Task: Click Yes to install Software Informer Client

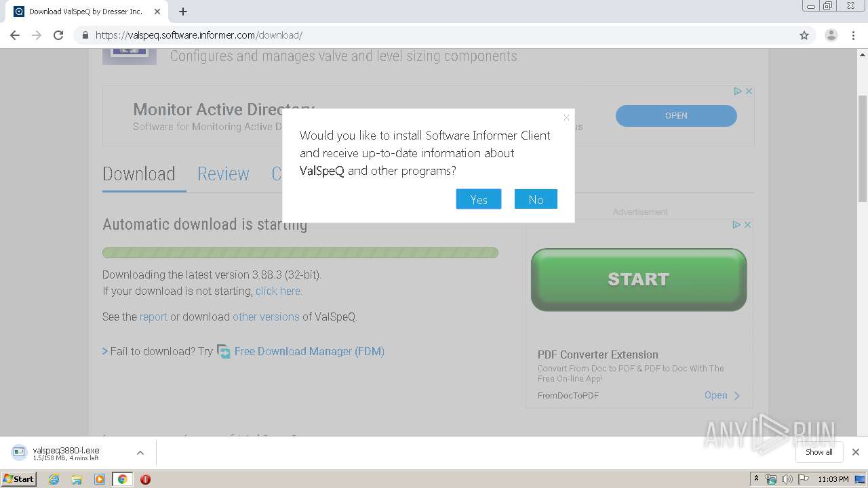Action: (479, 199)
